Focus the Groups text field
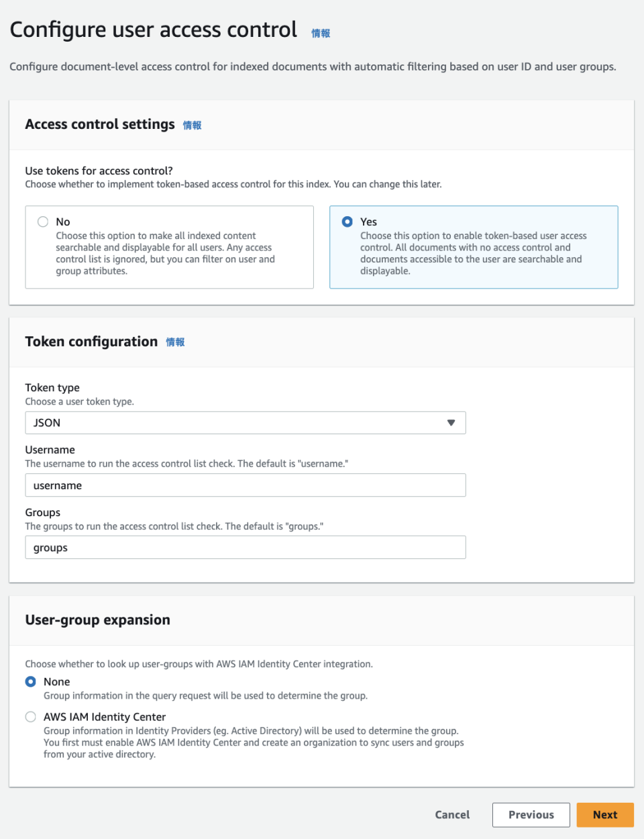 pyautogui.click(x=245, y=548)
